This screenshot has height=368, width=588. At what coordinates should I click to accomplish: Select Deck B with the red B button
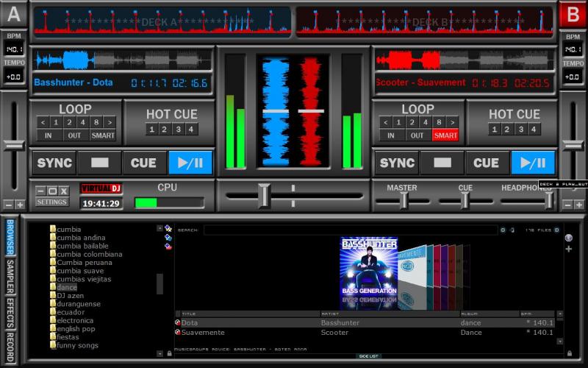573,14
